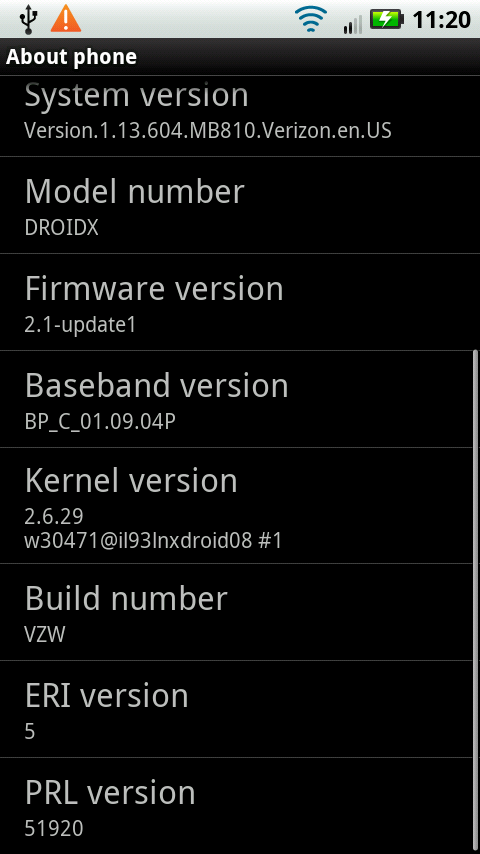Tap the 11:20 clock in status bar

click(441, 20)
